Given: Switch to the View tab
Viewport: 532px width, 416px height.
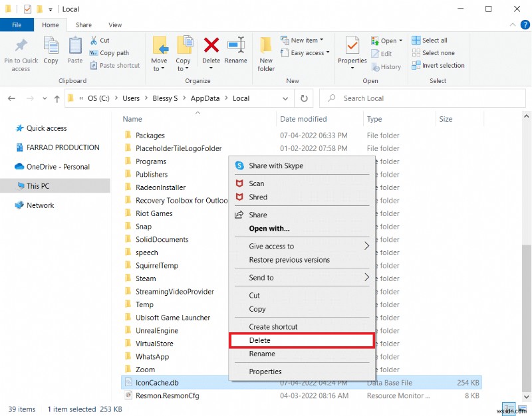Looking at the screenshot, I should click(115, 25).
